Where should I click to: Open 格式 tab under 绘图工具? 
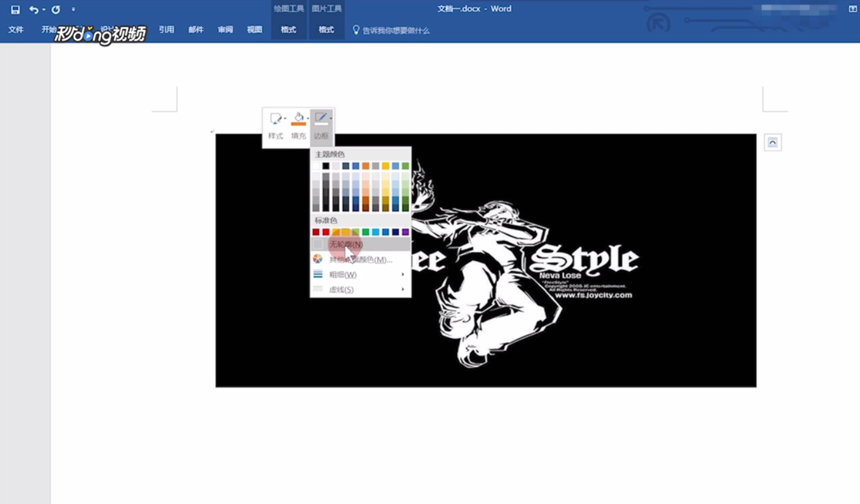click(x=289, y=29)
